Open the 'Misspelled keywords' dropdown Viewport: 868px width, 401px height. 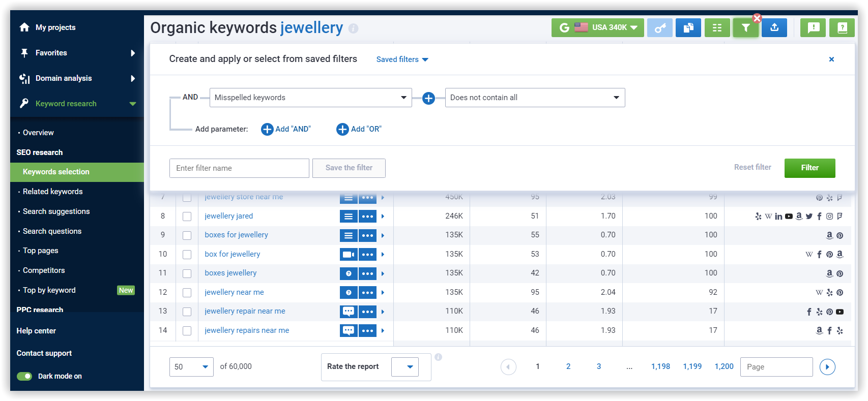click(x=310, y=98)
